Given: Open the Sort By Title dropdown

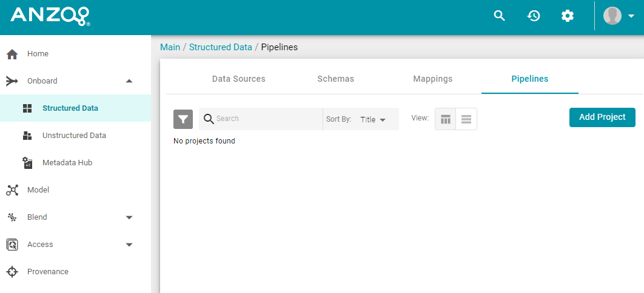Looking at the screenshot, I should point(373,120).
